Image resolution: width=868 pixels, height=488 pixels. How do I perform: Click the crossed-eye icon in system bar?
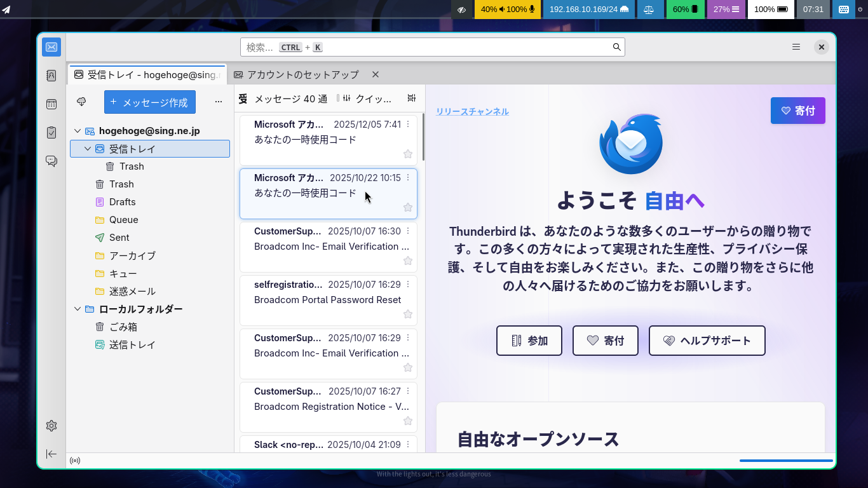[x=462, y=10]
